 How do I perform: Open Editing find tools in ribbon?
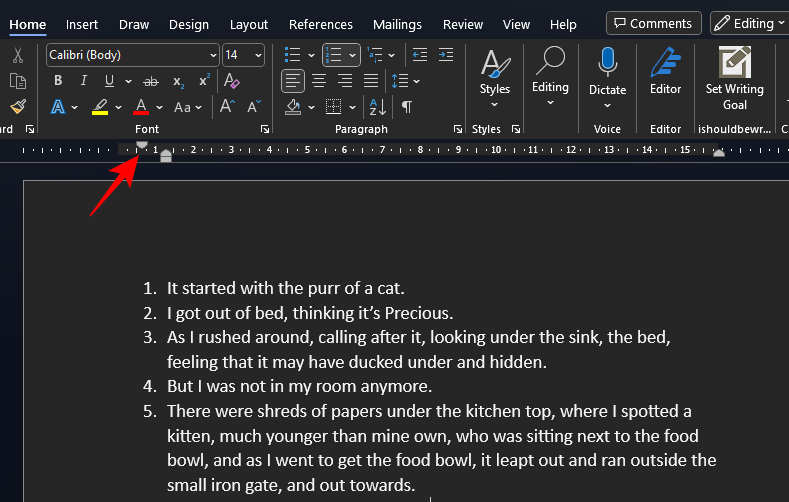click(550, 76)
